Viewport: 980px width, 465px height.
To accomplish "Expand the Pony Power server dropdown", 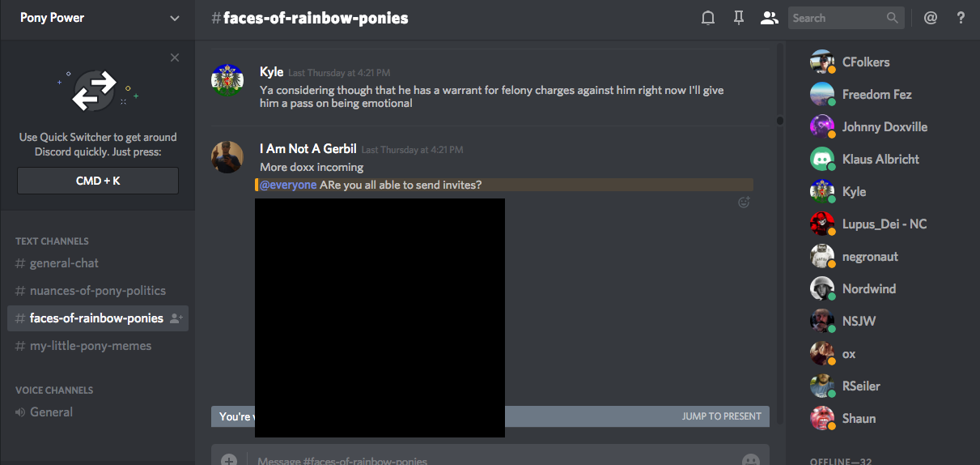I will tap(175, 18).
